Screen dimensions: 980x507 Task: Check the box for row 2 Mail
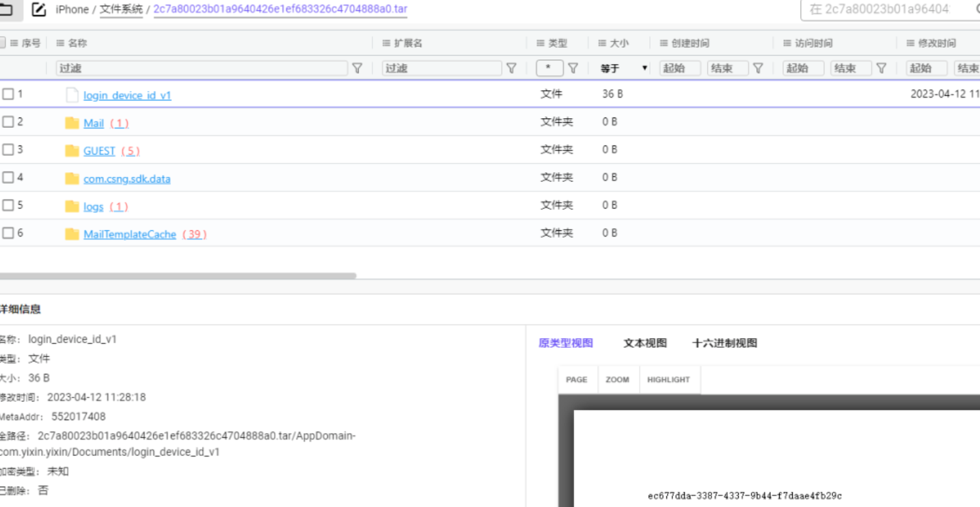[x=8, y=122]
